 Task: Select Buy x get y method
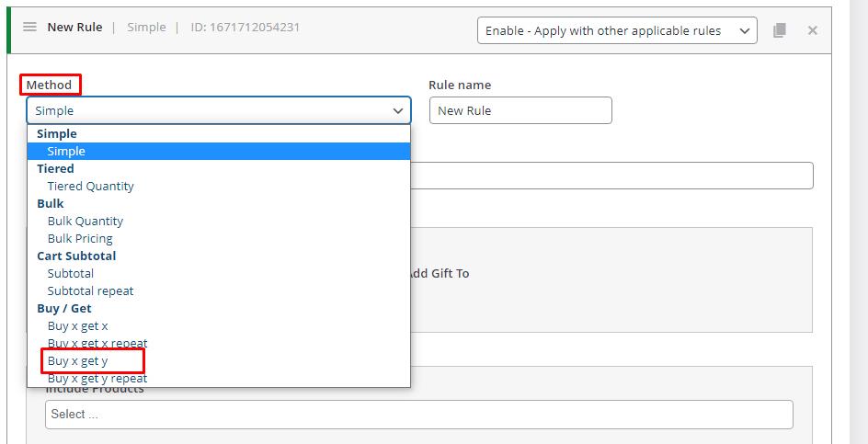click(x=219, y=361)
